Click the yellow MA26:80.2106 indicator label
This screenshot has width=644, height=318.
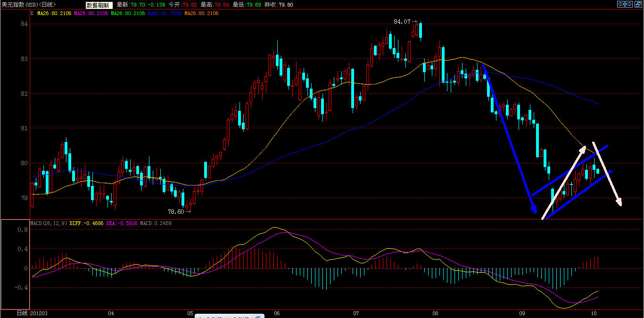click(54, 13)
